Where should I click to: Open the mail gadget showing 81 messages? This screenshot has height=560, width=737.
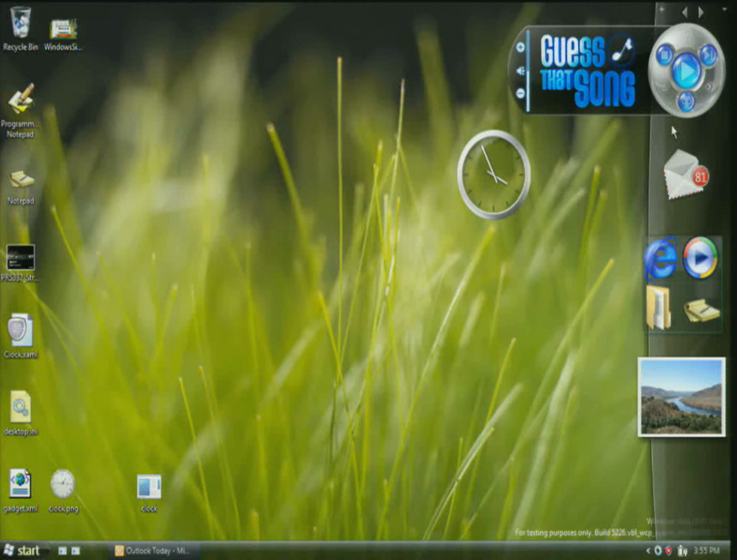tap(686, 175)
